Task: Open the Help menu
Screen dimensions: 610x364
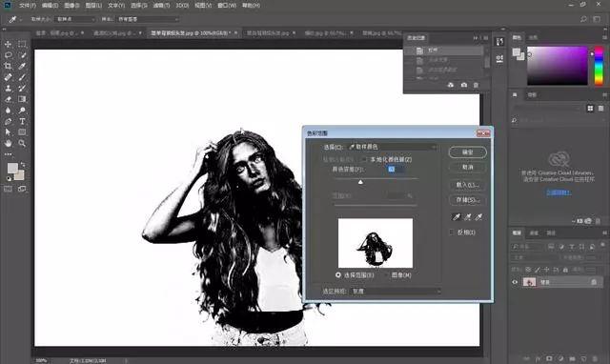Action: [251, 6]
